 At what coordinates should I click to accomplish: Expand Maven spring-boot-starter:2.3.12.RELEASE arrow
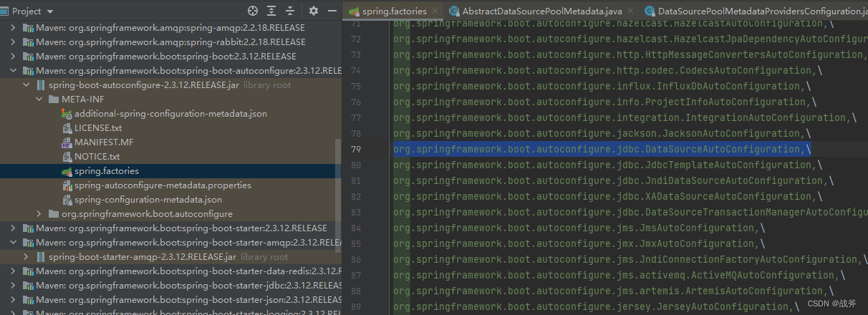[14, 228]
